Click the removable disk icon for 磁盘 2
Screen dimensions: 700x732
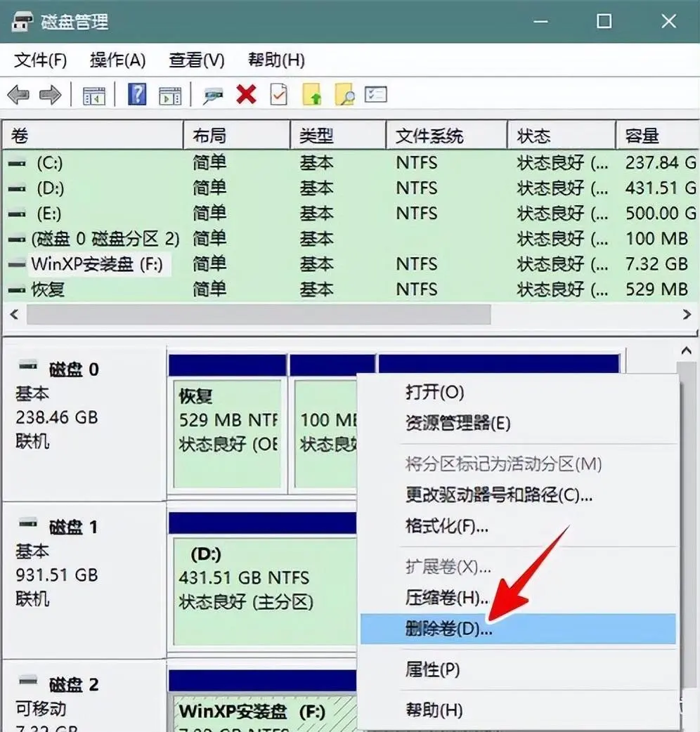point(30,681)
